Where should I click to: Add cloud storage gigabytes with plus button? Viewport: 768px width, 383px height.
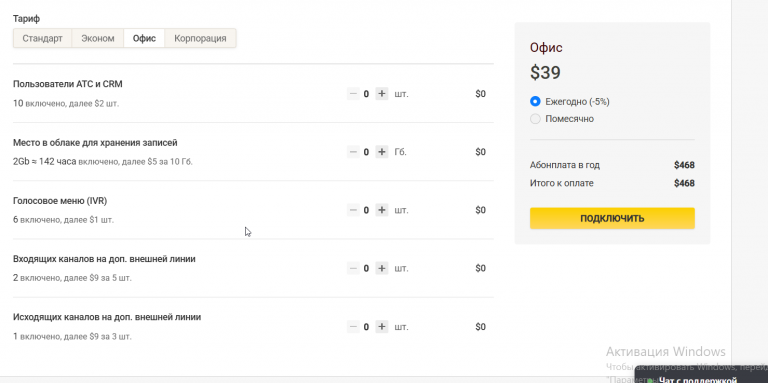[382, 152]
